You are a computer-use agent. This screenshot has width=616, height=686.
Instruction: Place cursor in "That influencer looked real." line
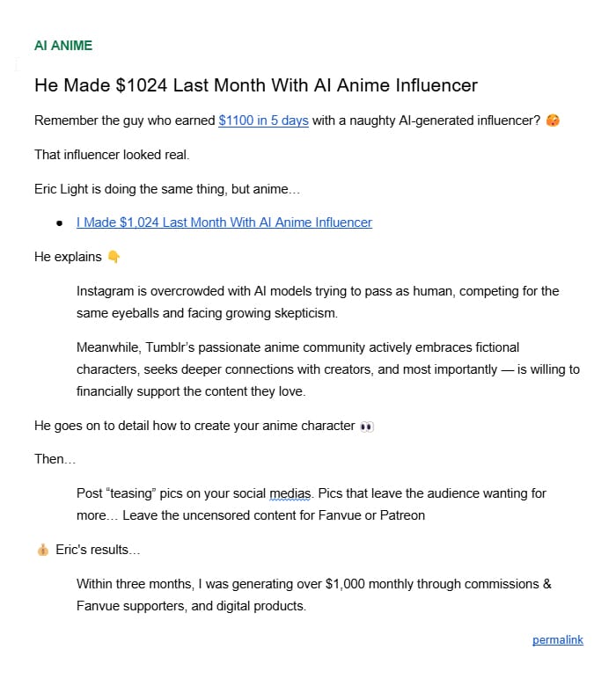tap(112, 155)
